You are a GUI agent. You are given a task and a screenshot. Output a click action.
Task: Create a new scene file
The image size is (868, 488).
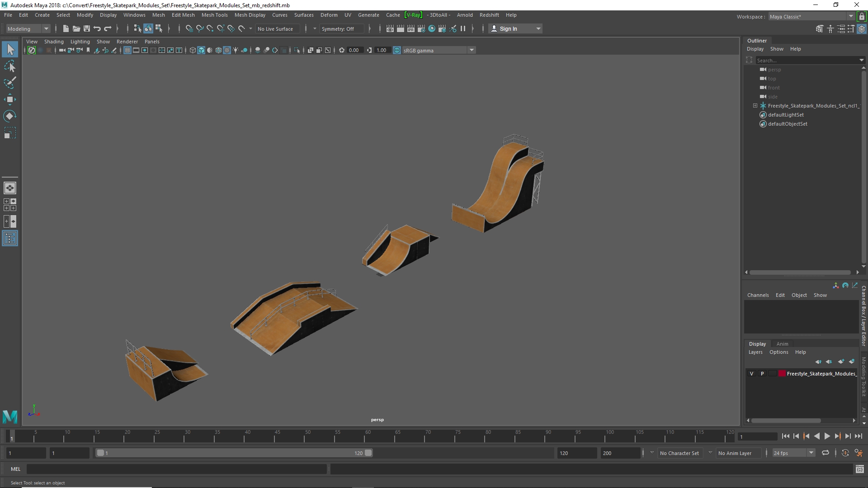point(66,28)
